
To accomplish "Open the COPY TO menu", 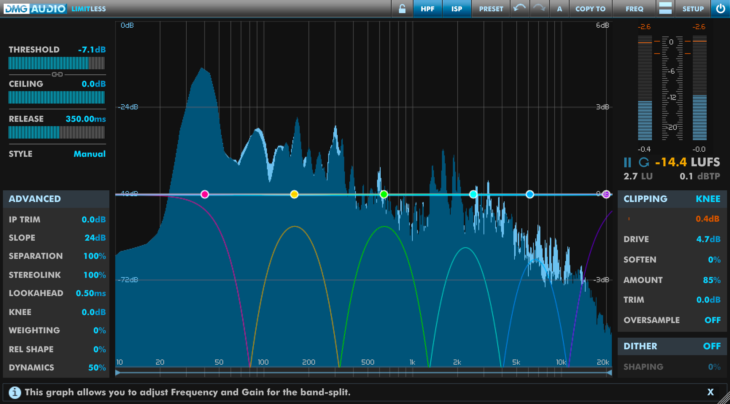I will click(x=590, y=8).
